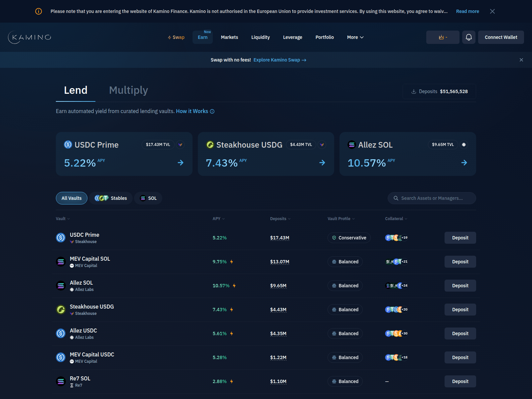Deposit into MEV Capital USDC vault
This screenshot has height=399, width=532.
click(x=460, y=357)
